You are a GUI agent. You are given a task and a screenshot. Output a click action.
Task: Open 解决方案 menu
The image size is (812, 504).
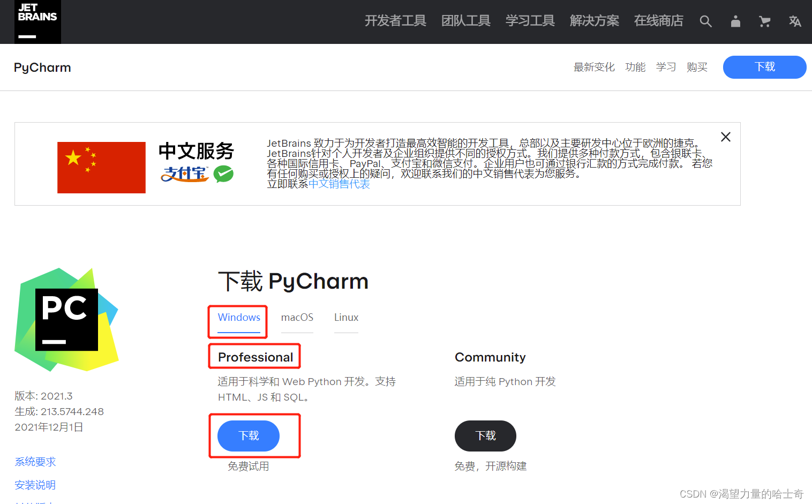(594, 21)
